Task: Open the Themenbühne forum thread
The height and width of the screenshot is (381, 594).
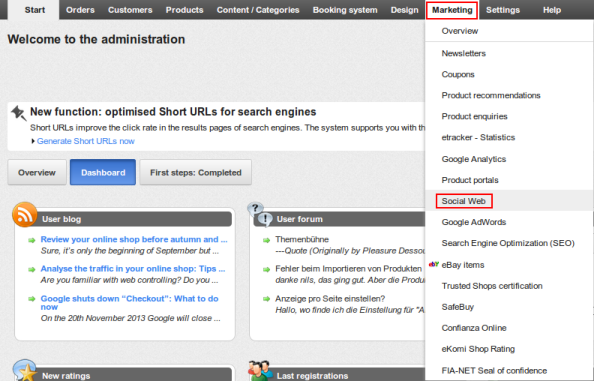Action: (302, 239)
